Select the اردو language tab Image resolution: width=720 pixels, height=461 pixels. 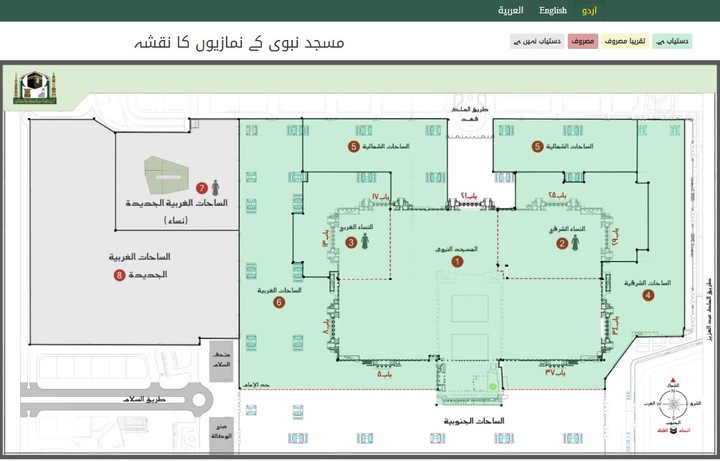point(590,11)
